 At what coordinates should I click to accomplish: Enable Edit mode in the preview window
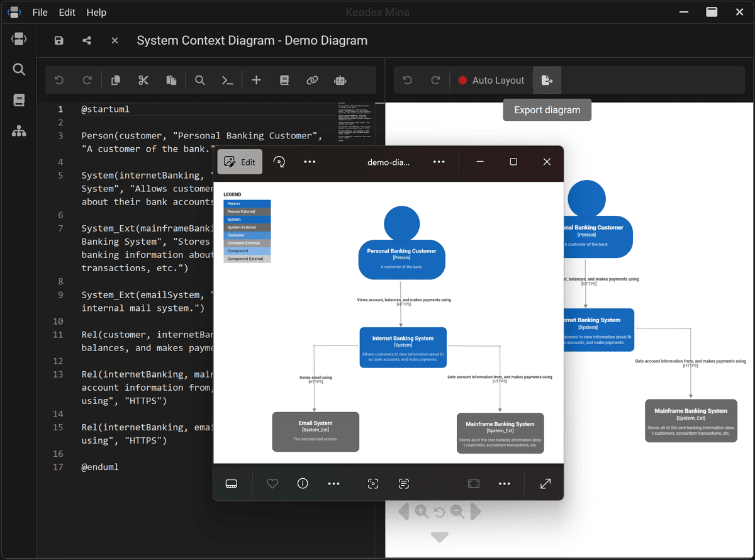(240, 162)
